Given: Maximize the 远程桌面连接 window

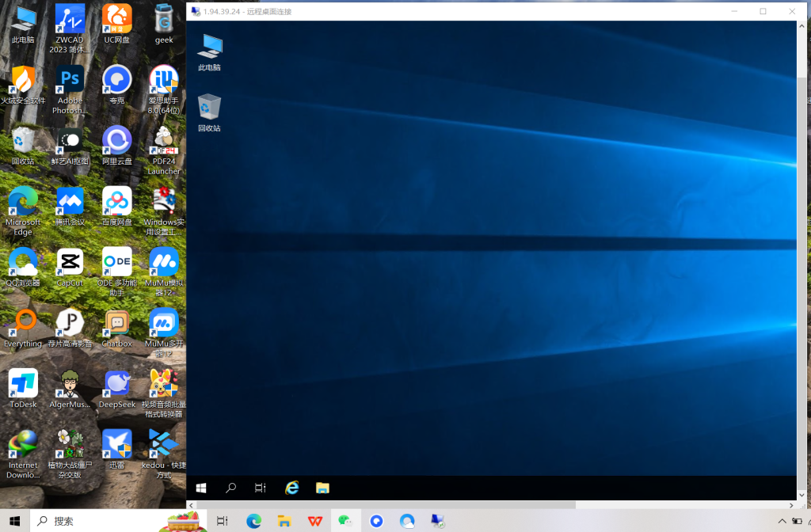Looking at the screenshot, I should (x=763, y=11).
